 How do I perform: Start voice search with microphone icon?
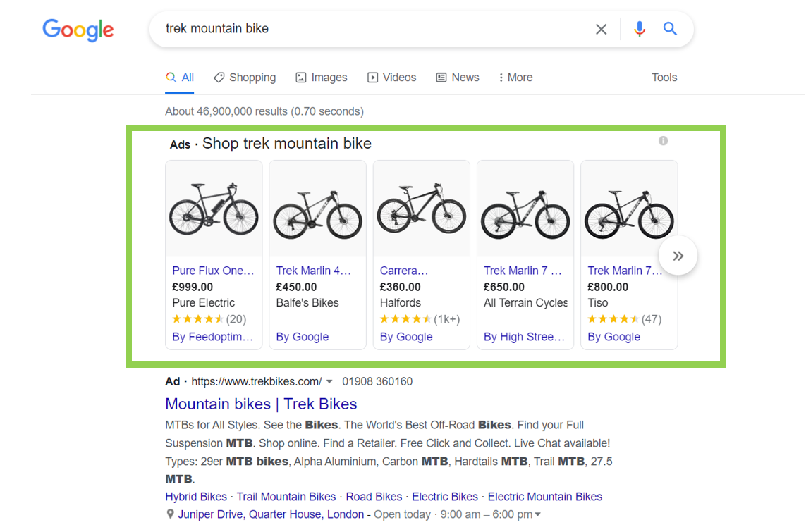click(640, 29)
